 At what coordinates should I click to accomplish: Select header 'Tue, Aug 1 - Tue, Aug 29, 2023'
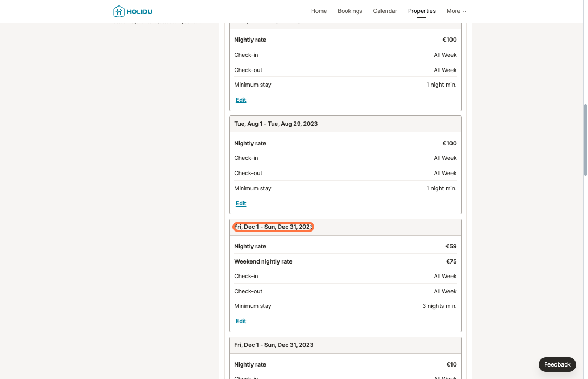coord(276,124)
